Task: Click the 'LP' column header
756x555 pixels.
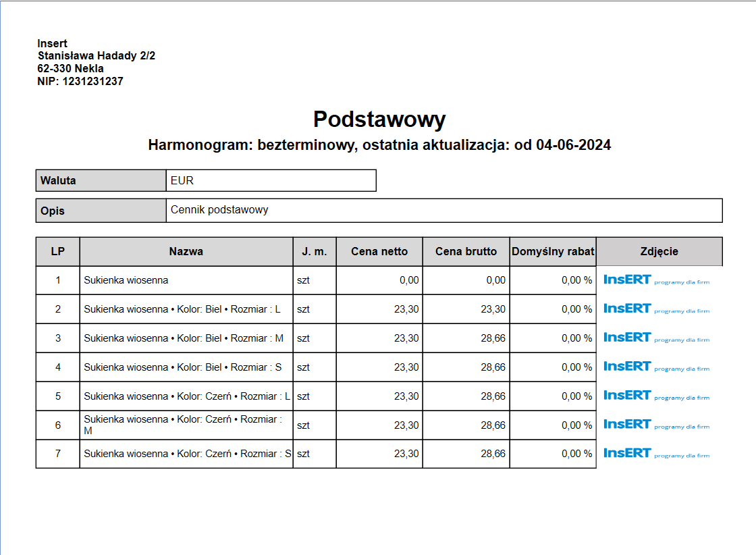Action: pos(58,251)
